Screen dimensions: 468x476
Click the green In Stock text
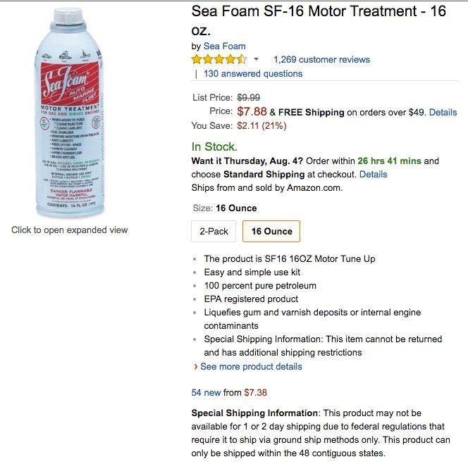tap(214, 146)
